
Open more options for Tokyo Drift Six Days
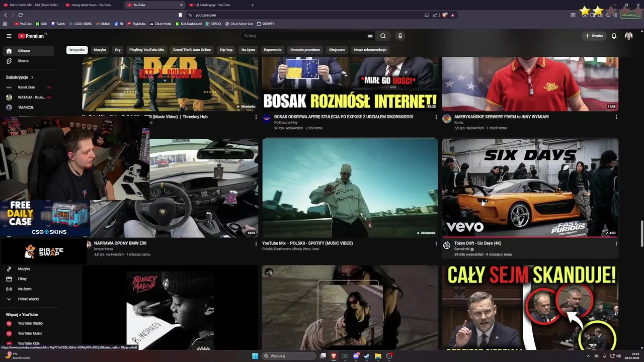[x=616, y=243]
